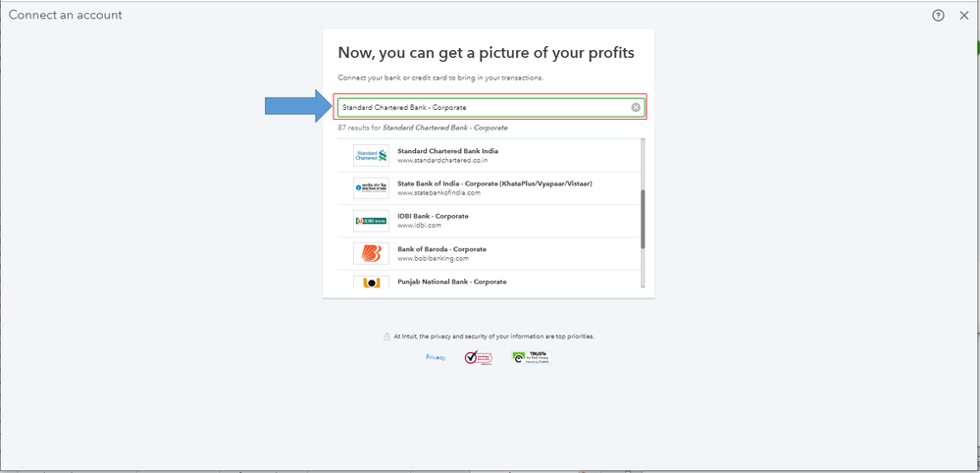Click the TRUSTe privacy badge
This screenshot has height=473, width=980.
[x=531, y=358]
